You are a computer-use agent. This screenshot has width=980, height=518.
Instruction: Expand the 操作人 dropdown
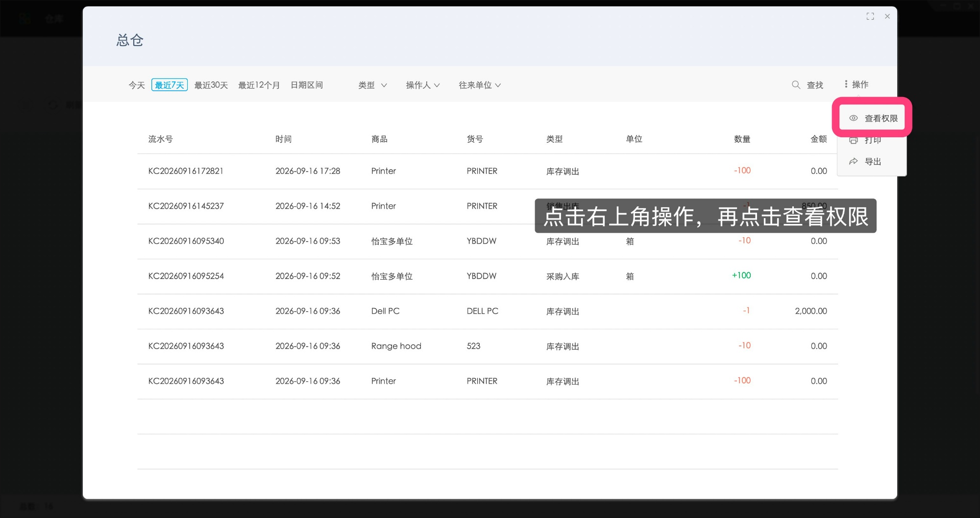423,85
